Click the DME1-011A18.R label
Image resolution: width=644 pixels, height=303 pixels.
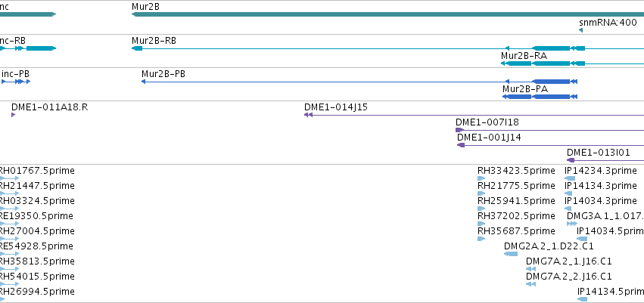coord(49,107)
